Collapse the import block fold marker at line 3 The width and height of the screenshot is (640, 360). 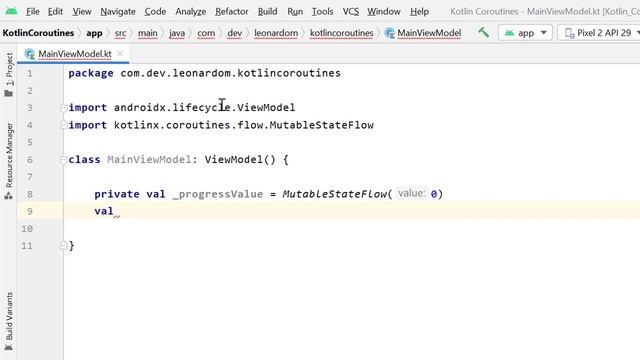coord(63,108)
